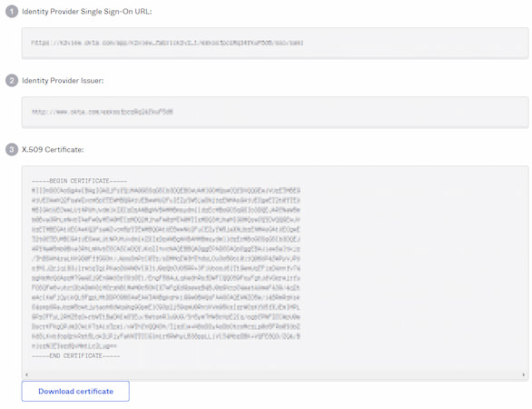Select the Identity Provider Issuer label

[x=63, y=81]
